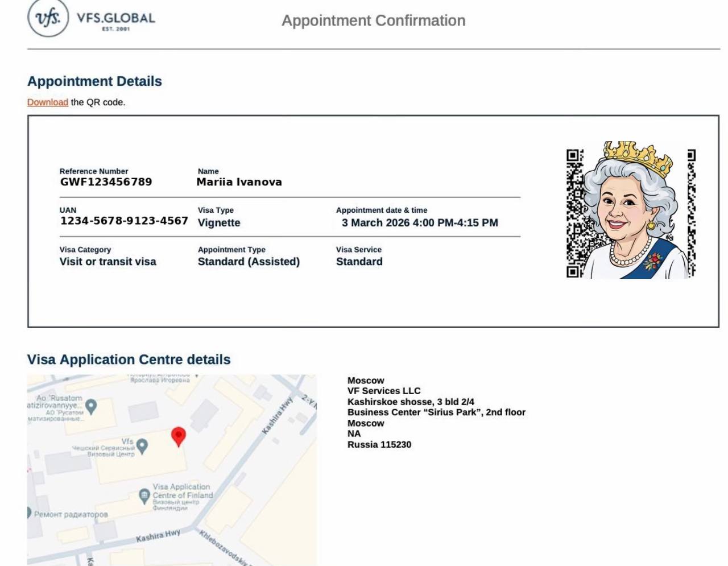This screenshot has width=728, height=566.
Task: Select the Vfs map marker pin
Action: tap(142, 446)
